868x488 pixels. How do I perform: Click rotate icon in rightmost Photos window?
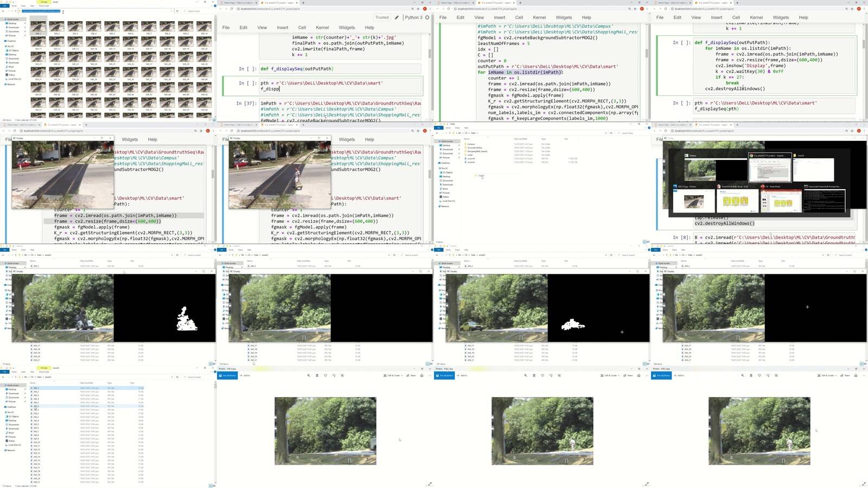(768, 375)
